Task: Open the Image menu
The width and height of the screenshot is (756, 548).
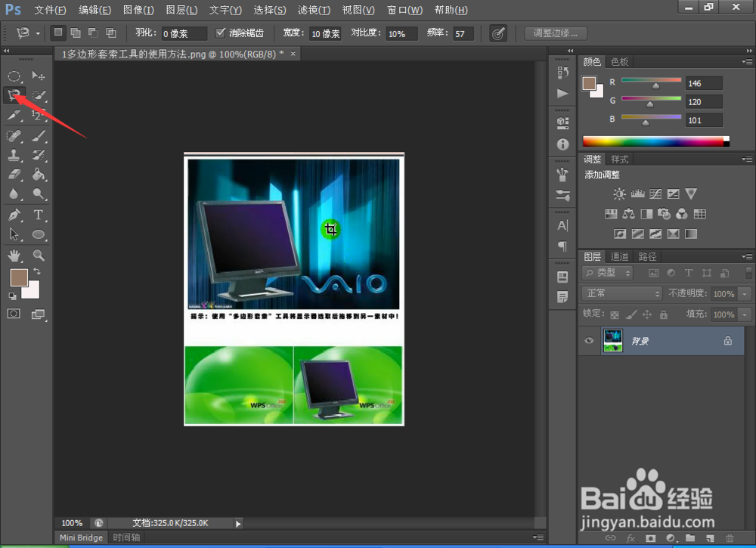Action: point(138,10)
